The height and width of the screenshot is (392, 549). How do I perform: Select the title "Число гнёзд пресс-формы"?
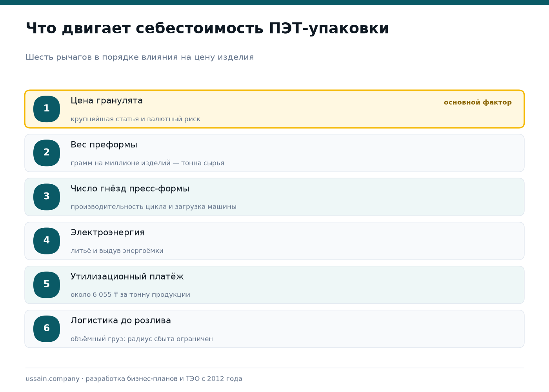click(130, 189)
